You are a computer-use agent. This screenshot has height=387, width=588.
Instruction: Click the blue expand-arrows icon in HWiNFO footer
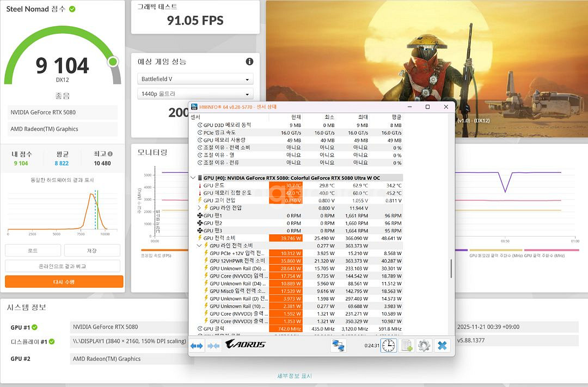click(197, 346)
